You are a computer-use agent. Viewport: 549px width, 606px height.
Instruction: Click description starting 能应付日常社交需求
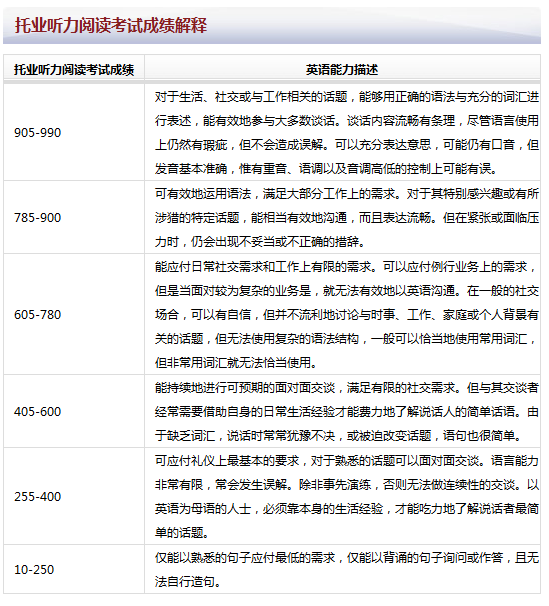coord(347,315)
